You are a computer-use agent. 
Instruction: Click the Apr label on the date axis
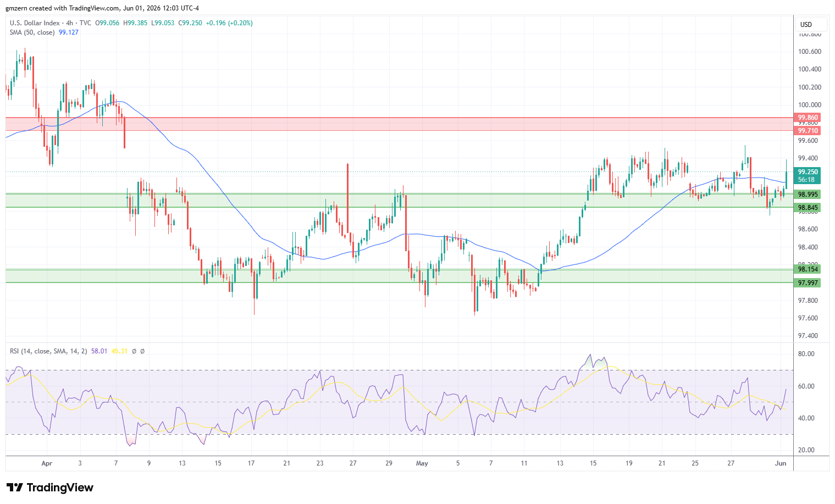(x=47, y=463)
